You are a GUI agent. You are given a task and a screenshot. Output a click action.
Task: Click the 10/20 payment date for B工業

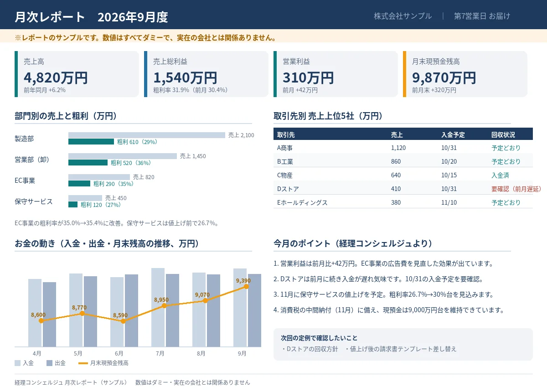click(449, 161)
